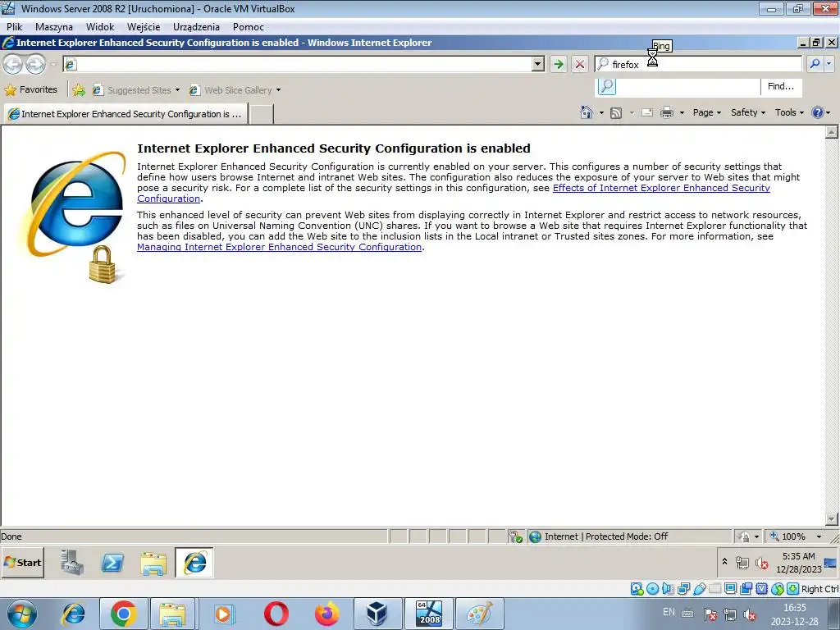Click the page scrollbar down arrow
The image size is (840, 630).
click(832, 518)
